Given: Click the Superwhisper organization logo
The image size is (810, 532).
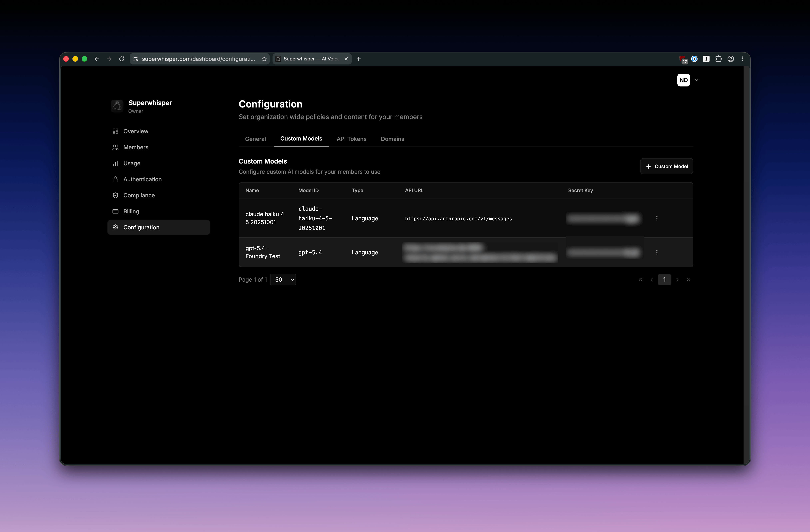Looking at the screenshot, I should (117, 106).
